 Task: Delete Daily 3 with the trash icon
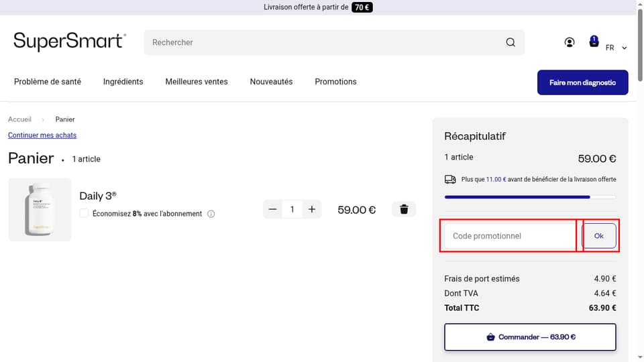(x=404, y=209)
